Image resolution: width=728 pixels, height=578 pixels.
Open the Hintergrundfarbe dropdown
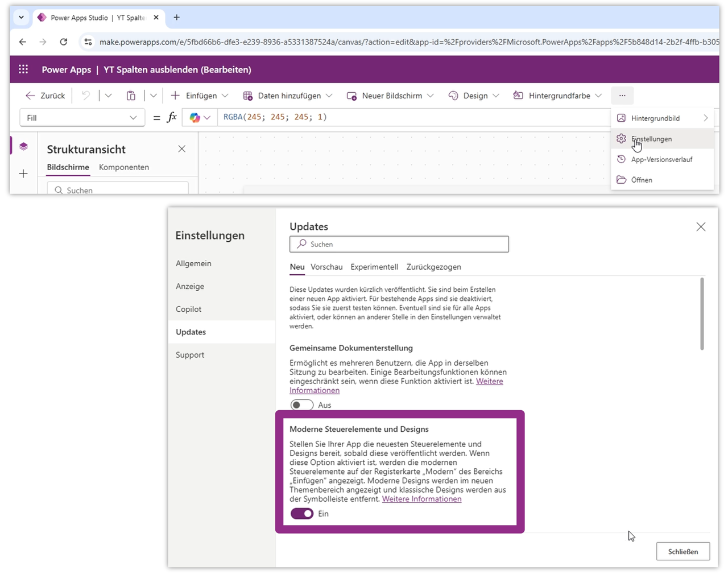[x=557, y=96]
